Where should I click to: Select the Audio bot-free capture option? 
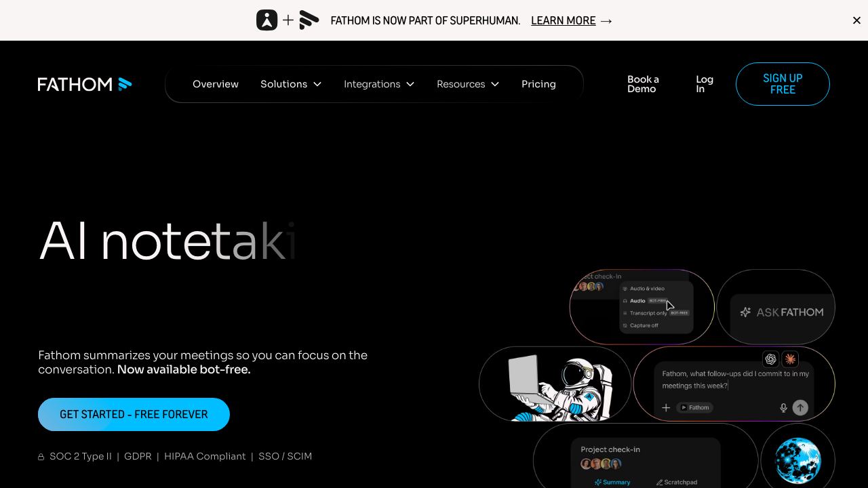(645, 301)
